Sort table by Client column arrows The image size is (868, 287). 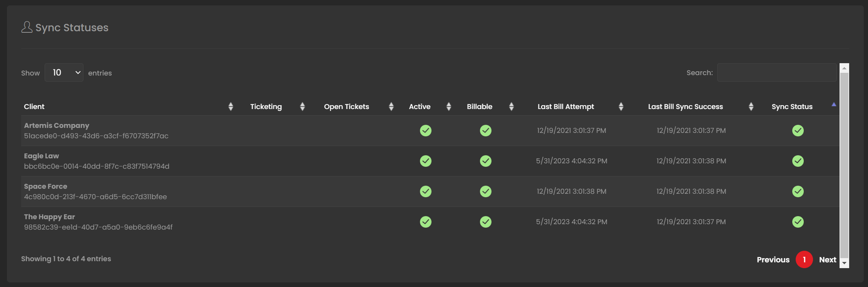(x=230, y=107)
